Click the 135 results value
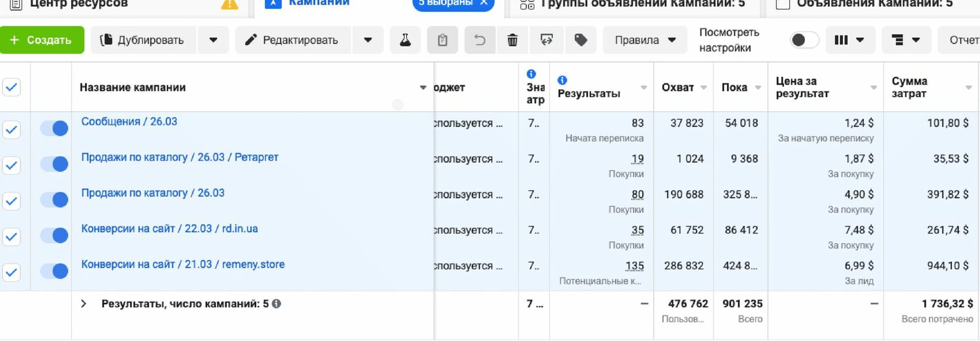Screen dimensions: 980x341 pyautogui.click(x=635, y=266)
